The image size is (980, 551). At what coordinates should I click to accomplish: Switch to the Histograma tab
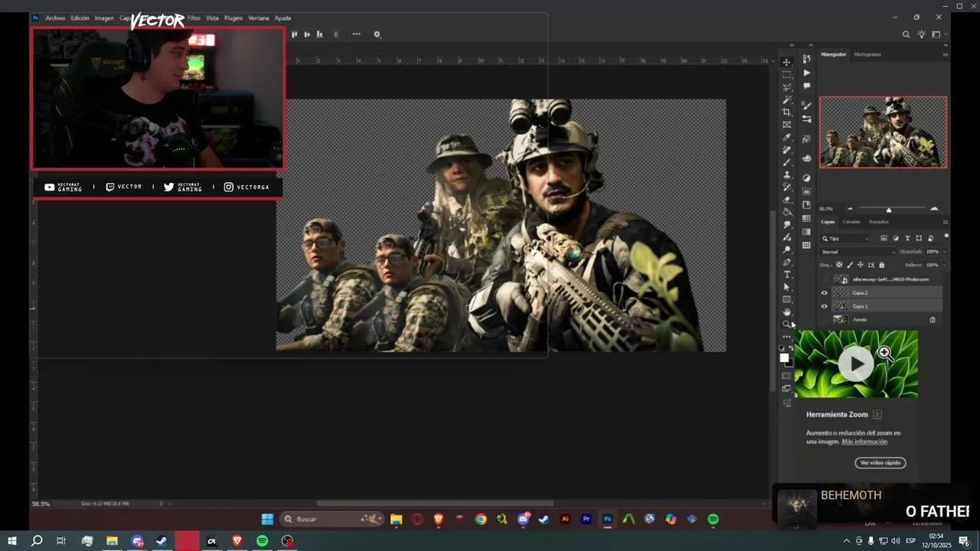click(x=867, y=54)
